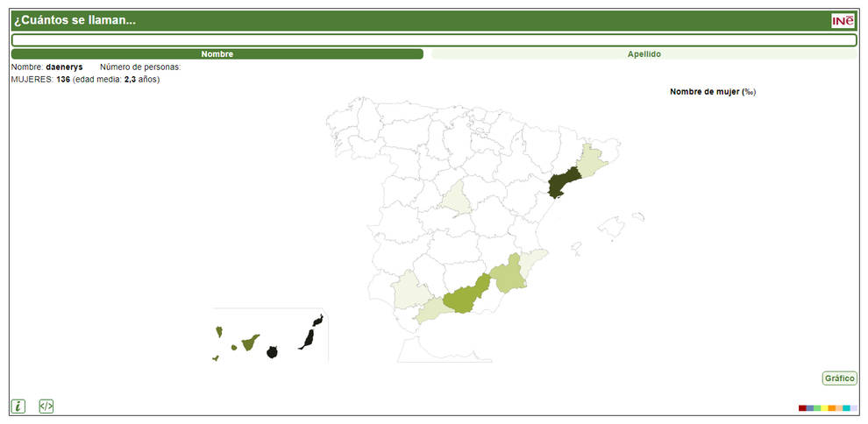The image size is (868, 424).
Task: Open the embed code icon
Action: click(46, 406)
